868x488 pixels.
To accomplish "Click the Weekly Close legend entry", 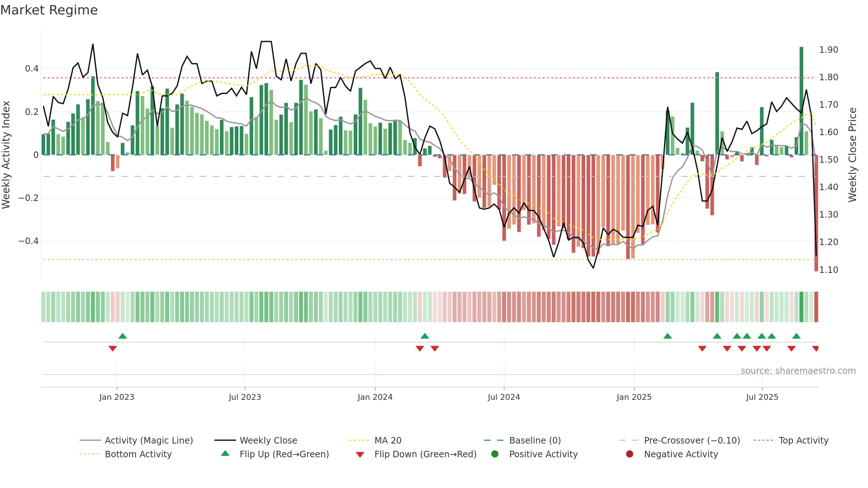I will tap(256, 440).
